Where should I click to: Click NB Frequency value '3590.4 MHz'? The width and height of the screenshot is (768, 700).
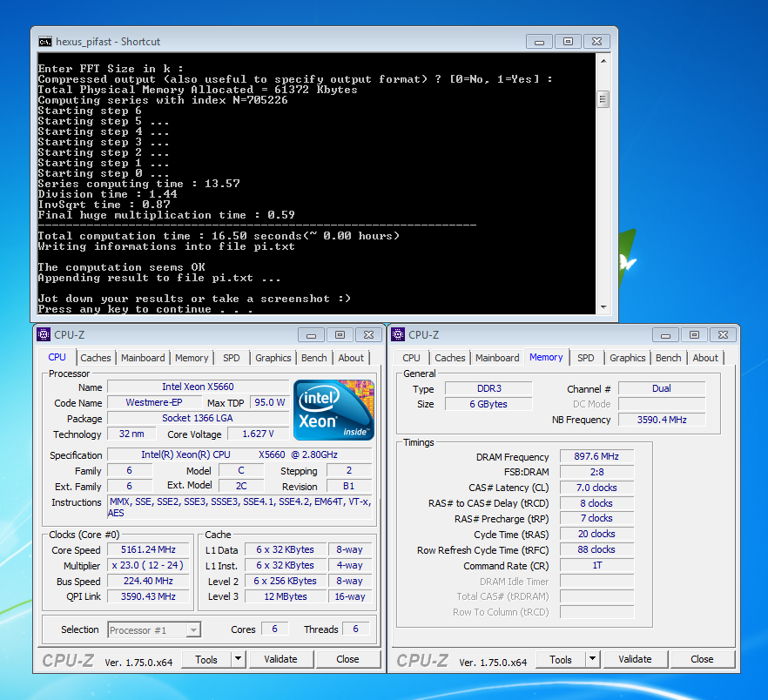click(x=662, y=420)
